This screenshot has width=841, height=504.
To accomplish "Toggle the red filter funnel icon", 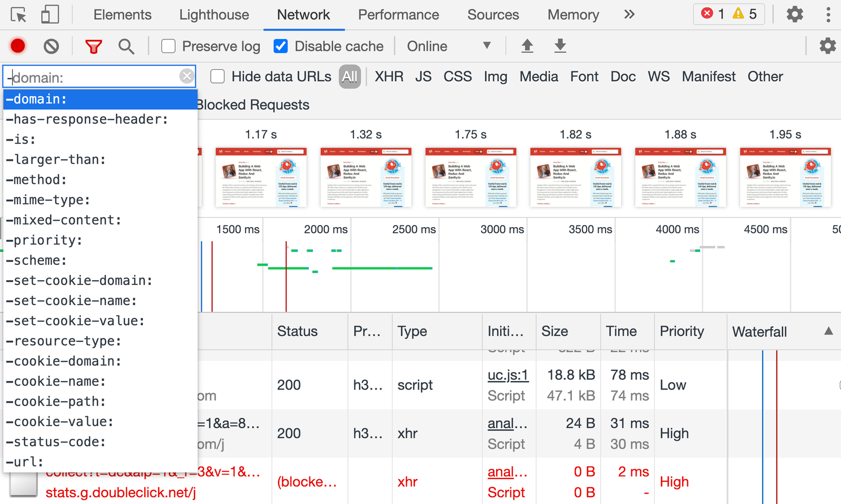I will pos(94,47).
